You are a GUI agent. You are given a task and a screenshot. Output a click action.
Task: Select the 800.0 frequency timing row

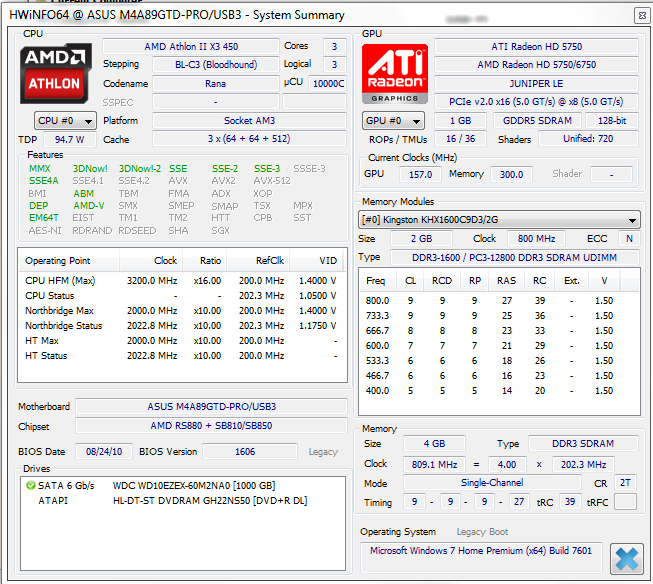click(x=499, y=301)
